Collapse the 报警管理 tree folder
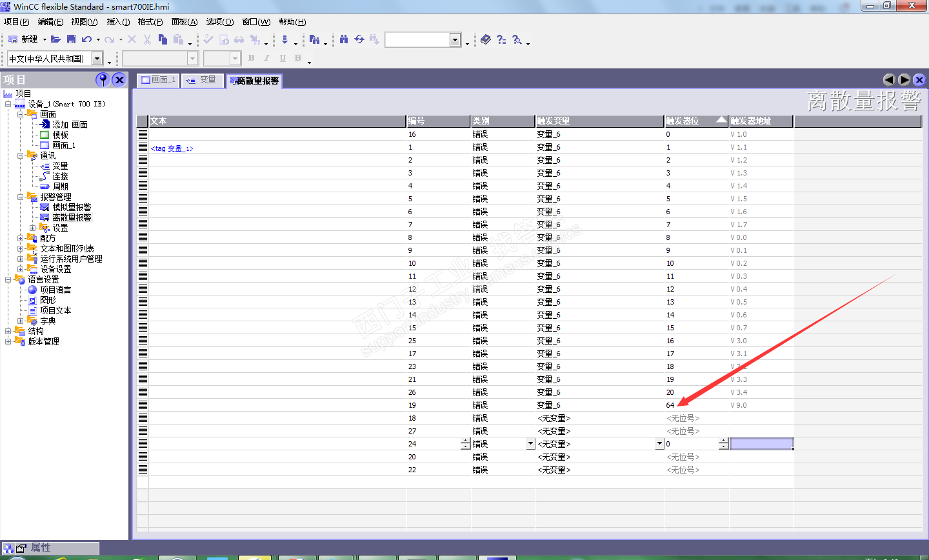This screenshot has width=929, height=560. coord(21,197)
